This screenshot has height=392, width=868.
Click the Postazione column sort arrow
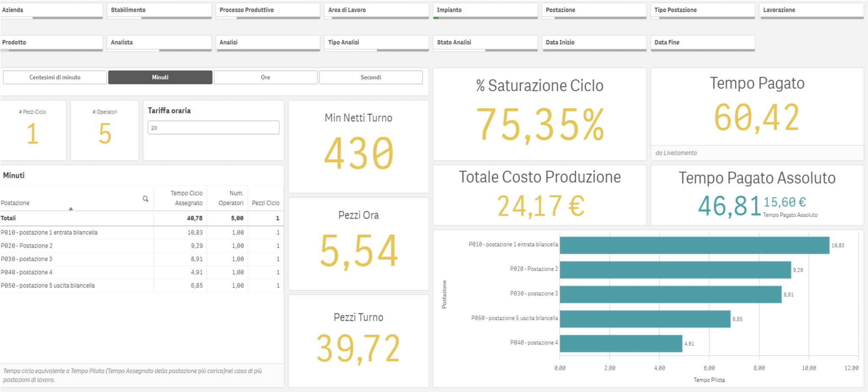pos(71,209)
